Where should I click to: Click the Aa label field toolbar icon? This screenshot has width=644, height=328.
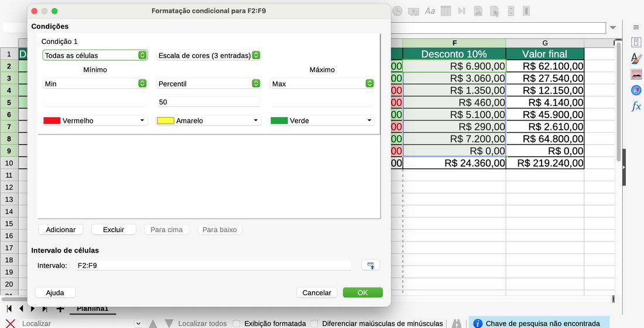point(430,11)
